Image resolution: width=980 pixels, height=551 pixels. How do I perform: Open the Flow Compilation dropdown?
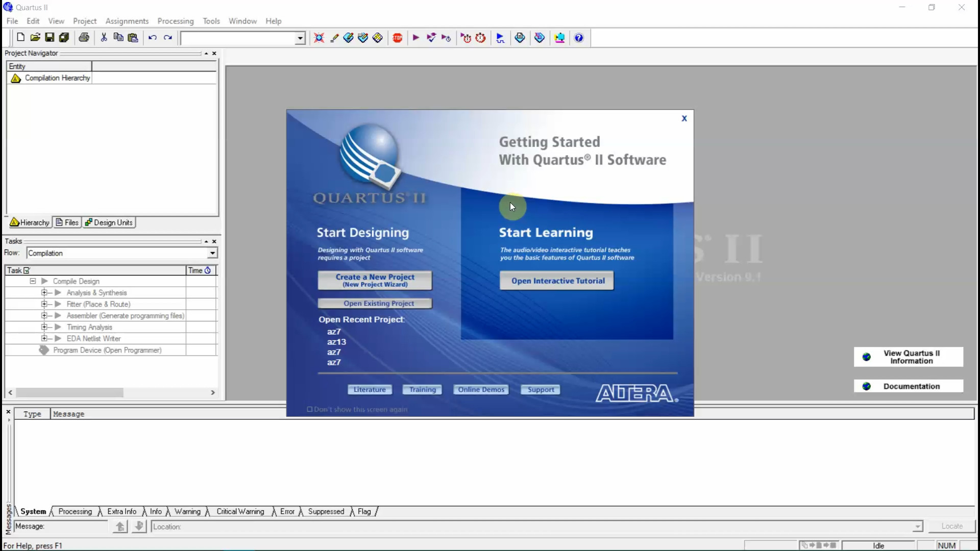click(x=212, y=253)
